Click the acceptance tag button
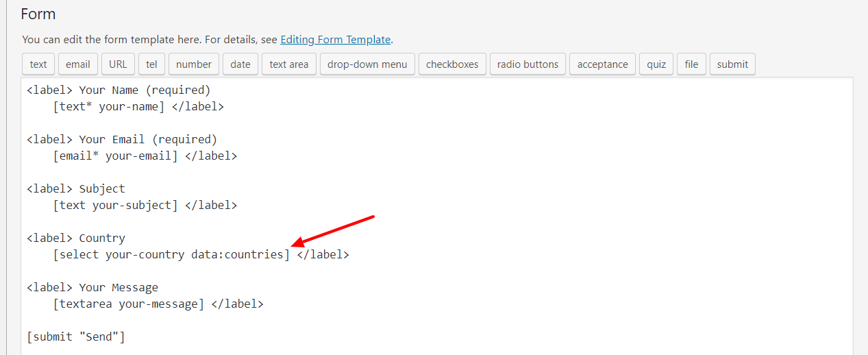Screen dimensions: 868x355 [602, 64]
